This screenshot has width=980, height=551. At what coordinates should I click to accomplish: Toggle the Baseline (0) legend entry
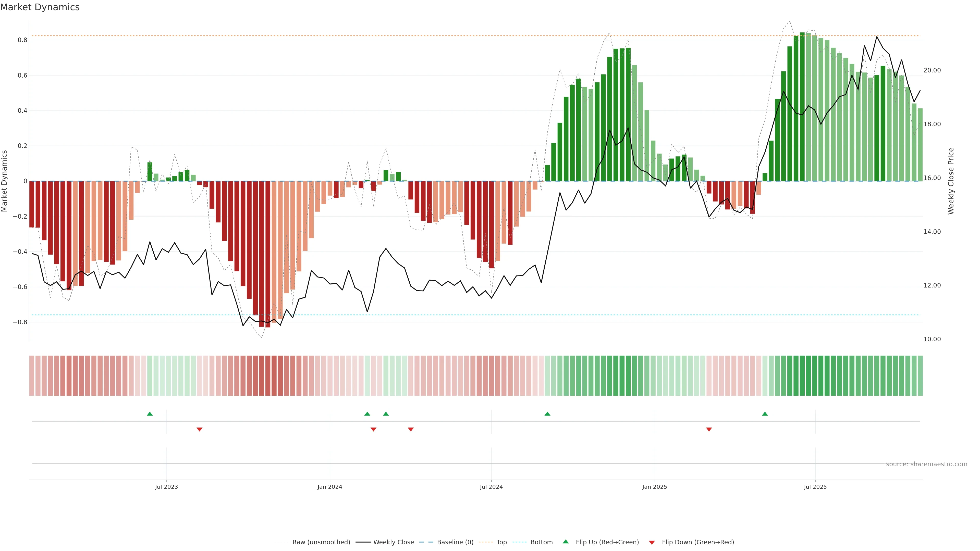455,542
